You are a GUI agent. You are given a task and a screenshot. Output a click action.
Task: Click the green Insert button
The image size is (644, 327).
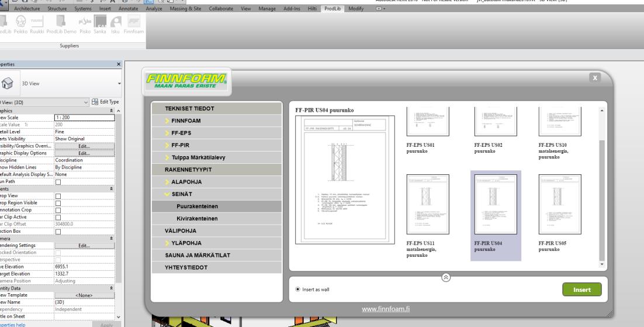click(582, 290)
